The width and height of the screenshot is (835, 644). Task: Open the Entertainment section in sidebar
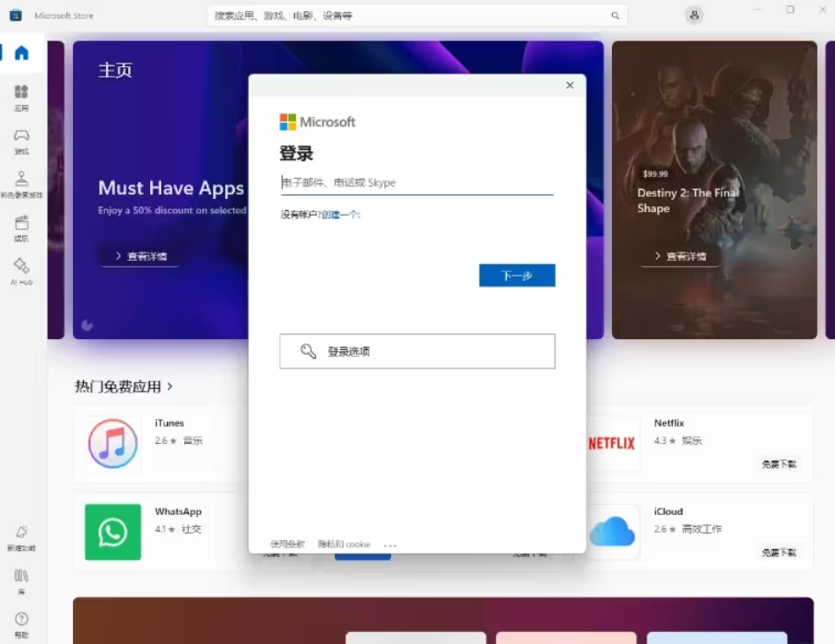(21, 228)
